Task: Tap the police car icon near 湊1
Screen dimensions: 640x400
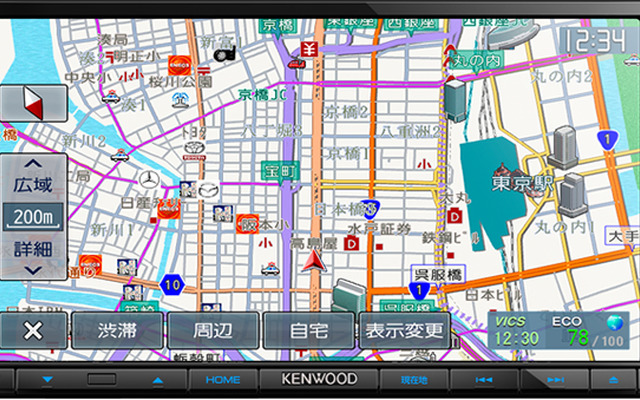Action: pos(111,97)
